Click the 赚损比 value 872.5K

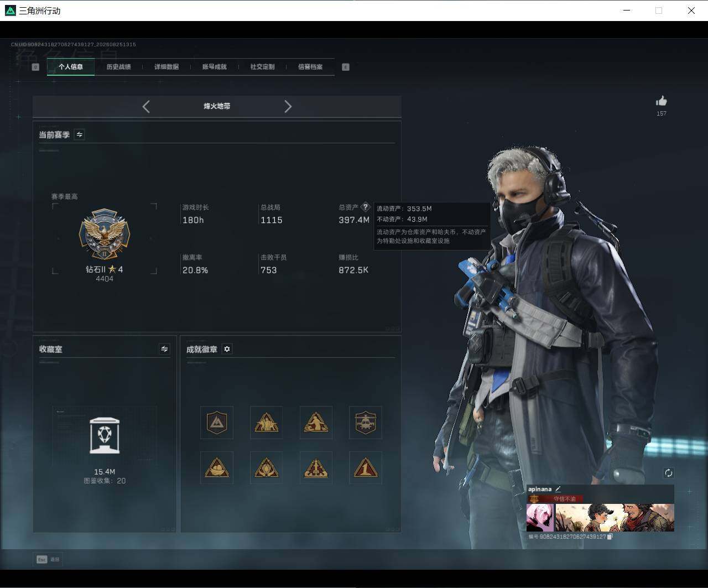[353, 270]
